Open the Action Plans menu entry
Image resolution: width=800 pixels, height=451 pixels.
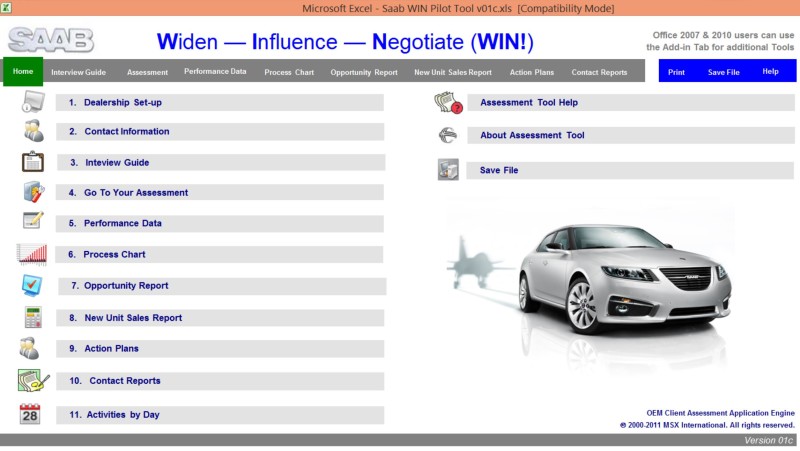tap(111, 349)
